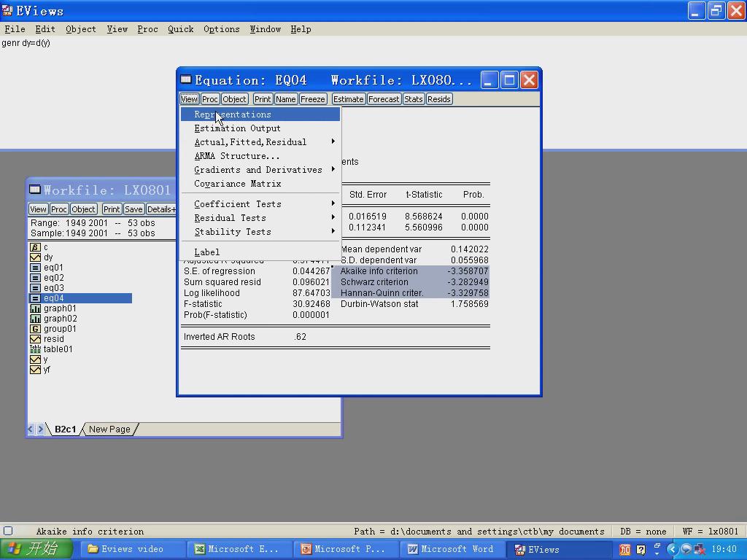Click the y series icon
Screen dimensions: 747x560
pyautogui.click(x=35, y=359)
